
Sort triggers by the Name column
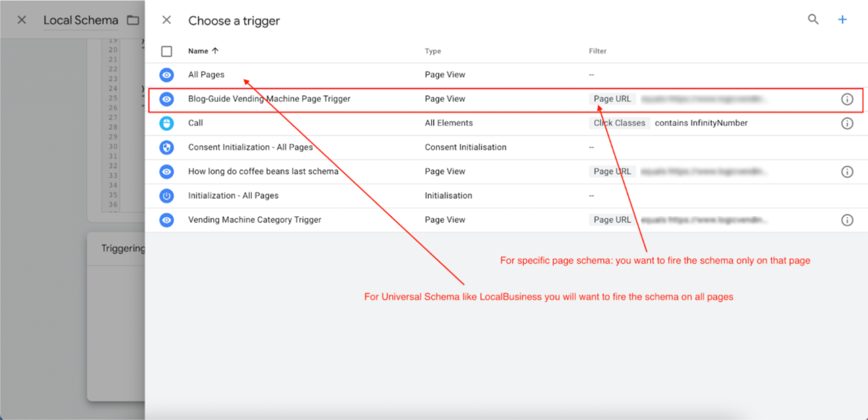pyautogui.click(x=203, y=51)
